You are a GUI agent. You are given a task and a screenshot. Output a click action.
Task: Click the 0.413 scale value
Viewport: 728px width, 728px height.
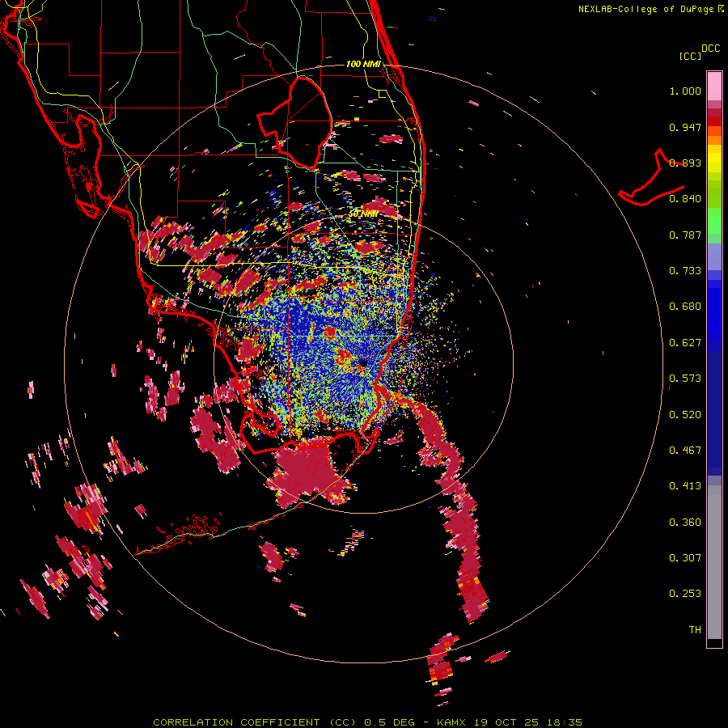tap(685, 486)
